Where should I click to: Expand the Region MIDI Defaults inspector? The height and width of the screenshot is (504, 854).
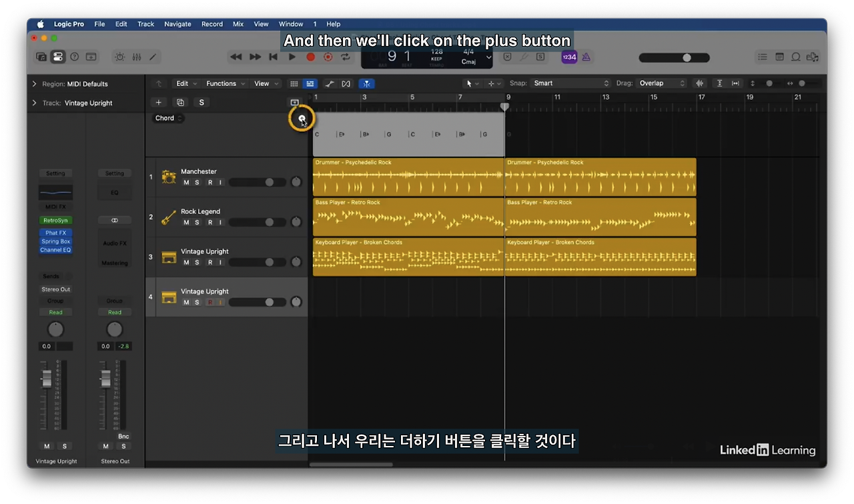point(35,84)
